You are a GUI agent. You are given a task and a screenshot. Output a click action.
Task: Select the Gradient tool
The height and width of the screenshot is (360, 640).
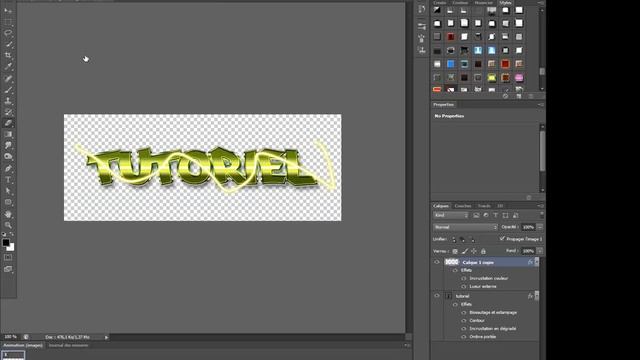point(8,134)
